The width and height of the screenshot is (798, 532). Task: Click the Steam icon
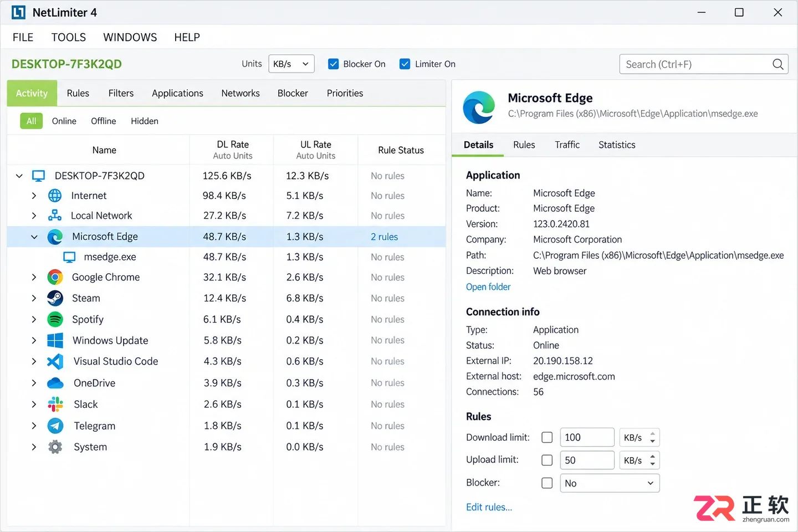(x=55, y=298)
